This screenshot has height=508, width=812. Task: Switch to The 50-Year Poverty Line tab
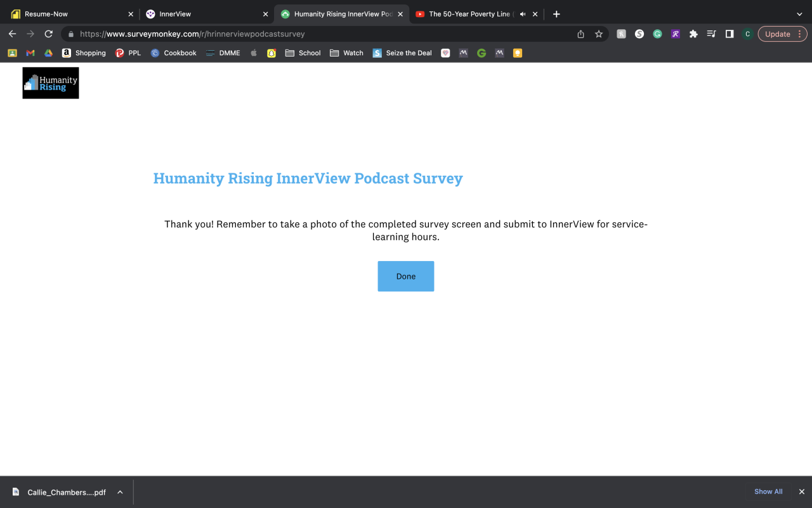tap(476, 14)
